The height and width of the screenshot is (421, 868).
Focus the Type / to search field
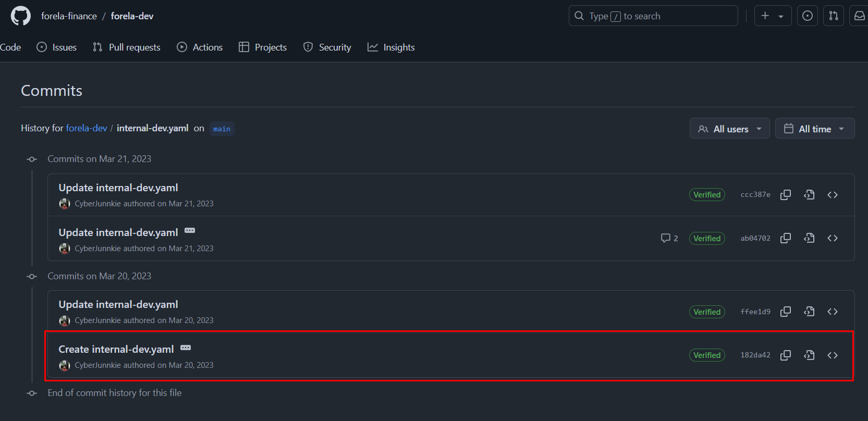click(x=653, y=16)
